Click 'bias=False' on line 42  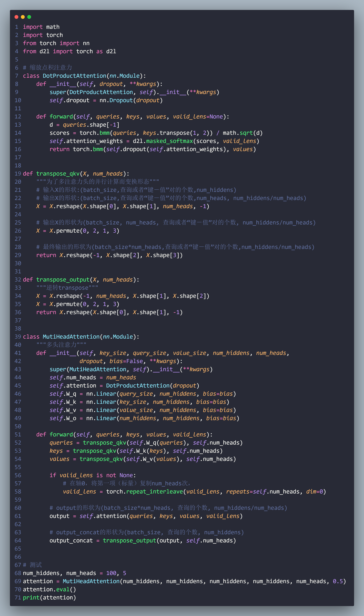click(126, 361)
